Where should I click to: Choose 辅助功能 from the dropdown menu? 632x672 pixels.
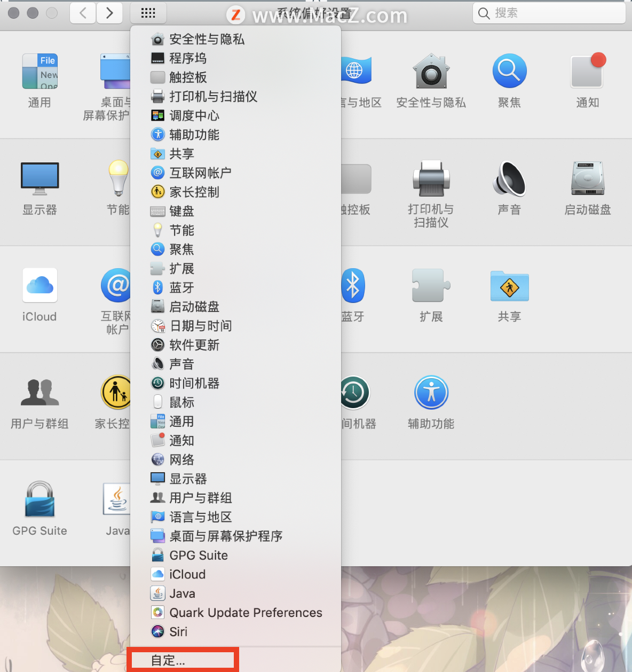click(x=235, y=135)
